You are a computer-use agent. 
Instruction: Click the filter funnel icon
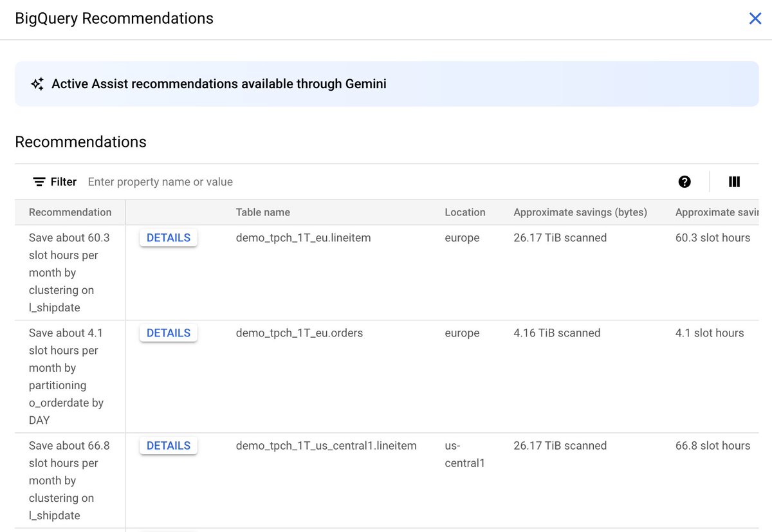(39, 181)
